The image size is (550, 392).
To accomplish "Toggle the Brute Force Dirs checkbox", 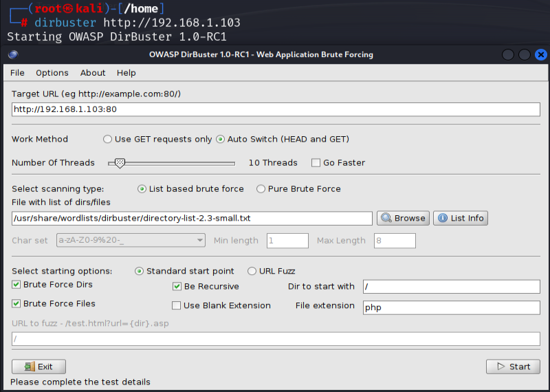I will tap(16, 285).
